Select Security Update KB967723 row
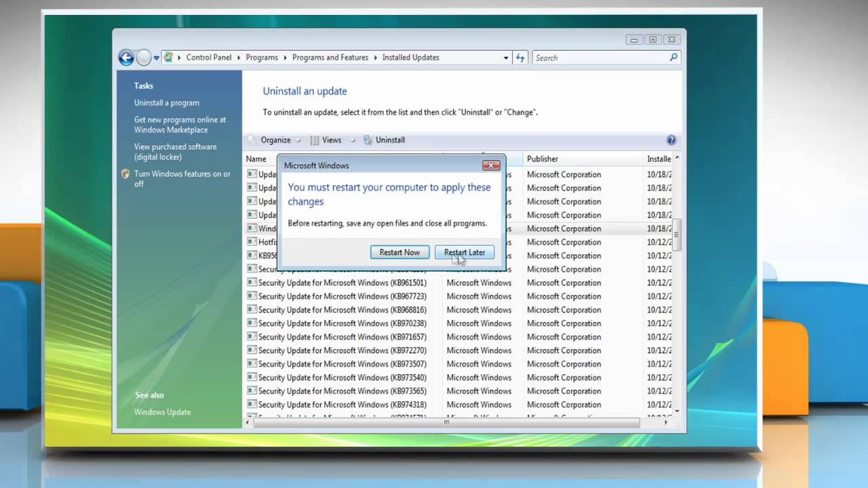Image resolution: width=868 pixels, height=488 pixels. [x=458, y=296]
